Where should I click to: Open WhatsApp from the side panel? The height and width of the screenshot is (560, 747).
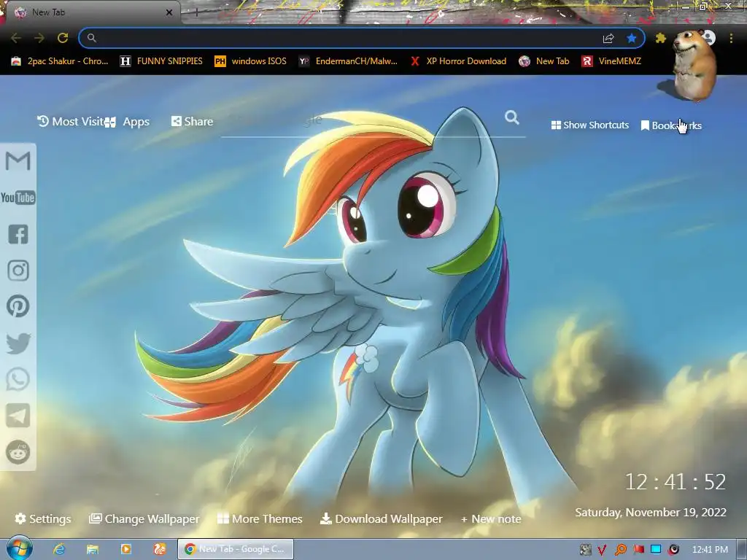click(18, 379)
